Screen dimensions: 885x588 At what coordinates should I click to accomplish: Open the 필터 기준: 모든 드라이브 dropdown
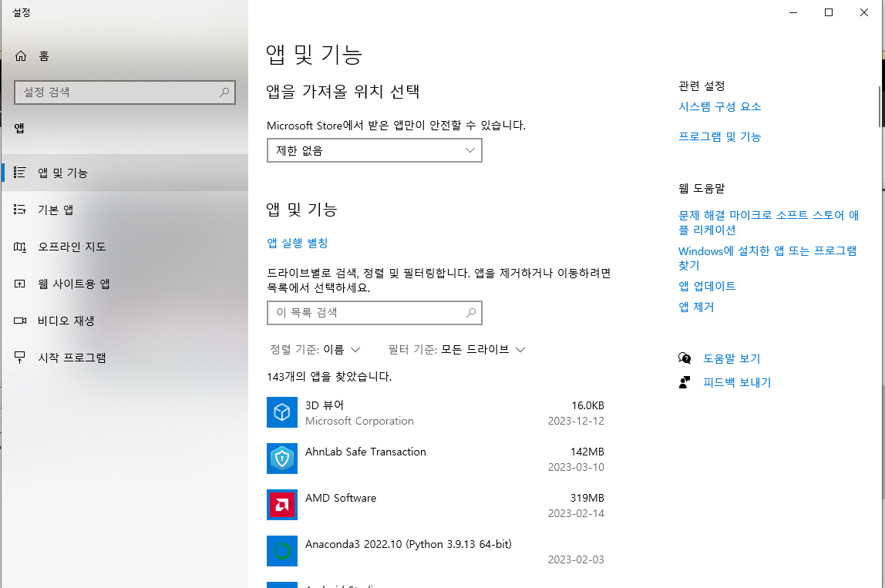click(456, 350)
